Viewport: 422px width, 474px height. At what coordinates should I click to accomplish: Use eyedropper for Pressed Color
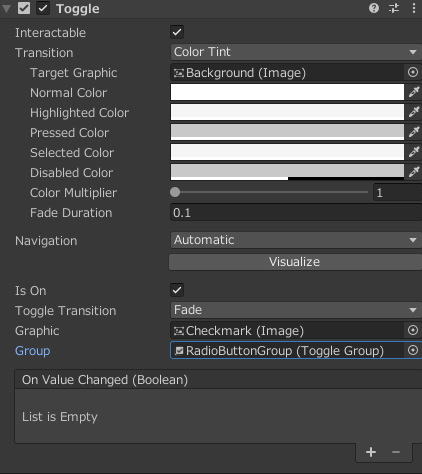414,132
